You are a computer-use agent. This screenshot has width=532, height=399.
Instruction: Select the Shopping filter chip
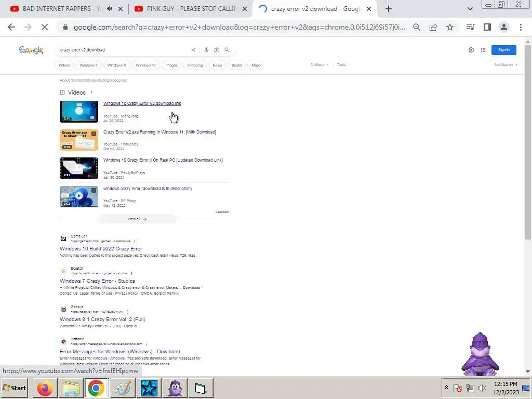195,65
